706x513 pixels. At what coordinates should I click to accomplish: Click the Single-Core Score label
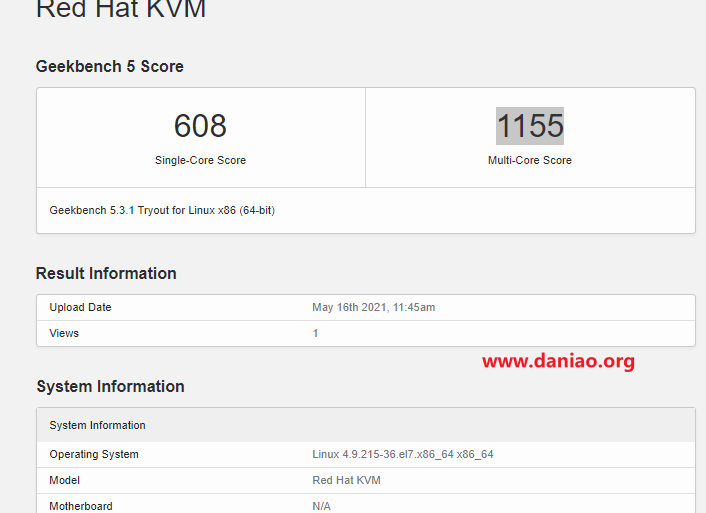(200, 160)
